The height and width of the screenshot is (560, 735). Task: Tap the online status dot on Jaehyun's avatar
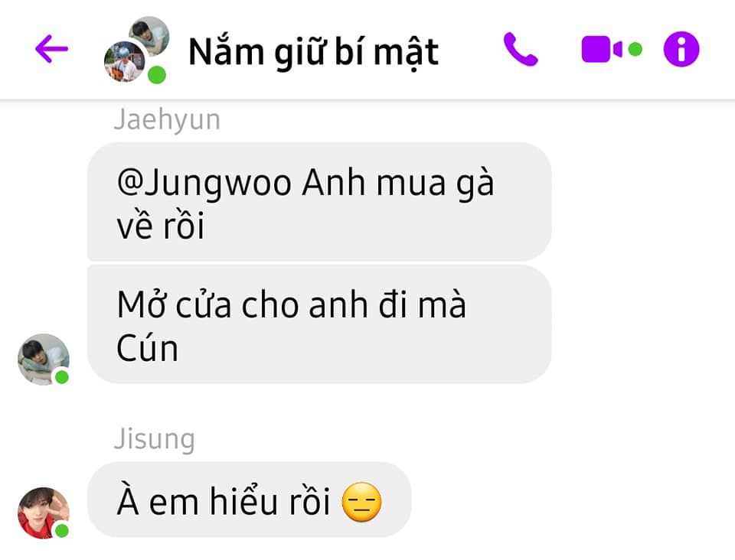[x=62, y=377]
